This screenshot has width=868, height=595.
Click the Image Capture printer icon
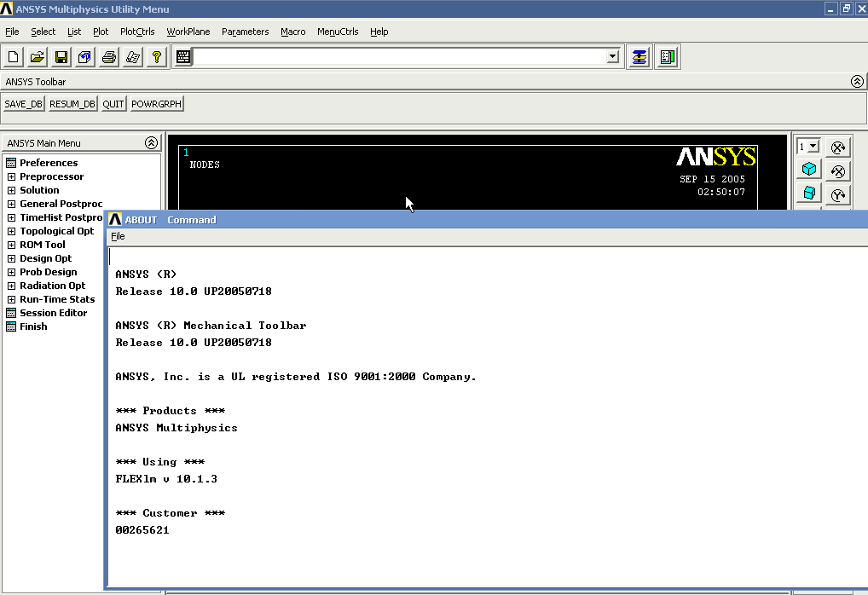click(109, 57)
